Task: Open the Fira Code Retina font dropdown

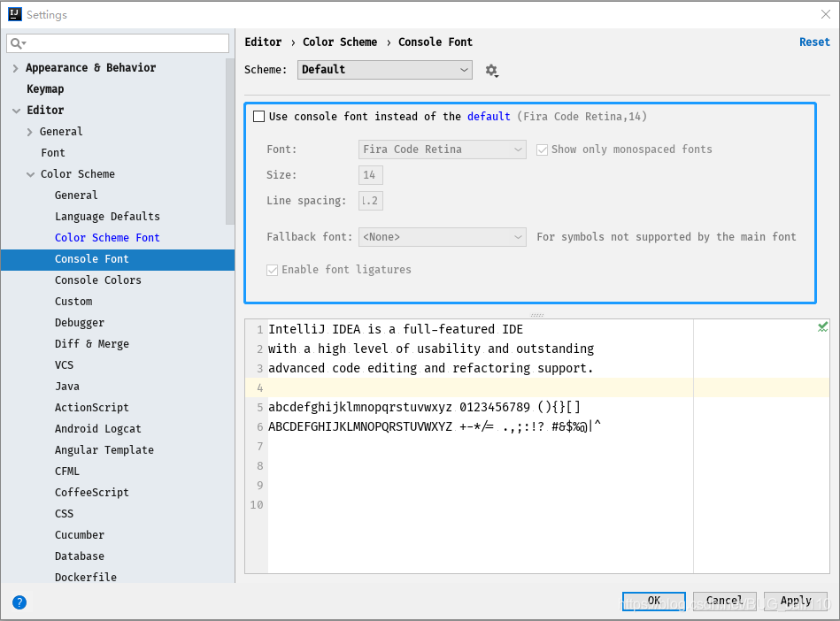Action: tap(442, 149)
